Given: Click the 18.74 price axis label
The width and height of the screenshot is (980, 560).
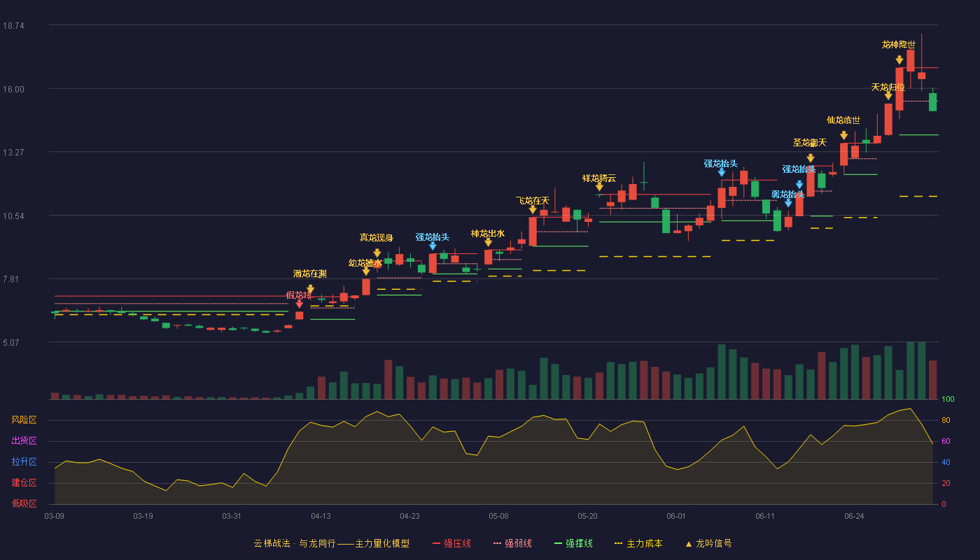Looking at the screenshot, I should click(13, 26).
